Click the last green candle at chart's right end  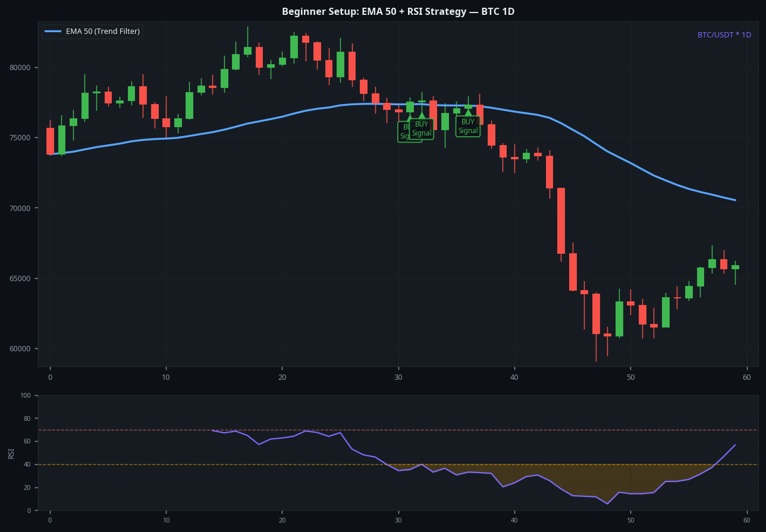click(735, 267)
